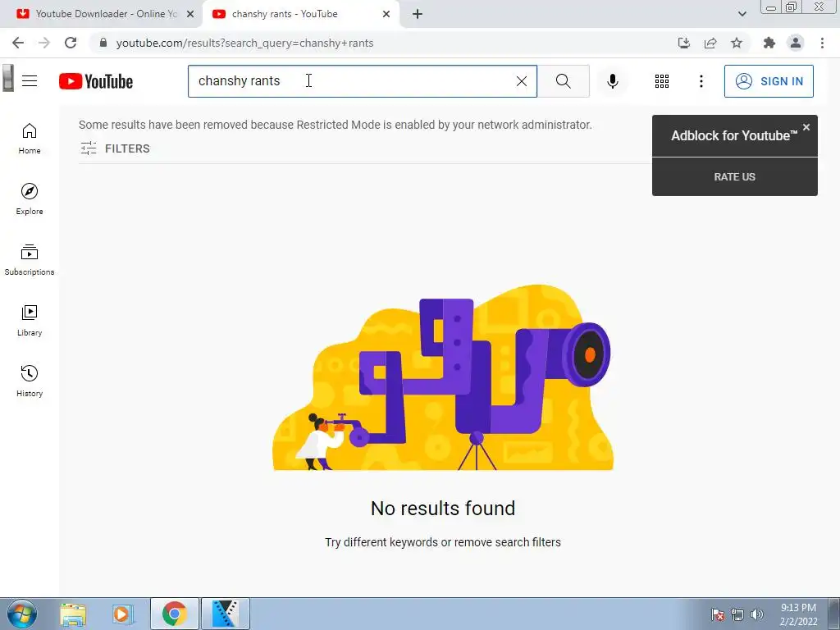Viewport: 840px width, 630px height.
Task: Open the YouTube hamburger guide menu
Action: click(30, 81)
